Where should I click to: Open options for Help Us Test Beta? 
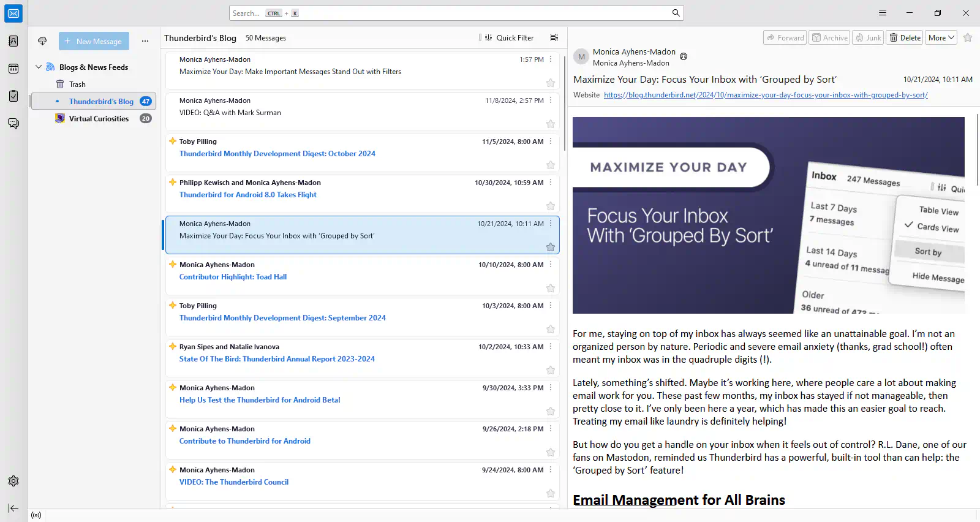(551, 388)
